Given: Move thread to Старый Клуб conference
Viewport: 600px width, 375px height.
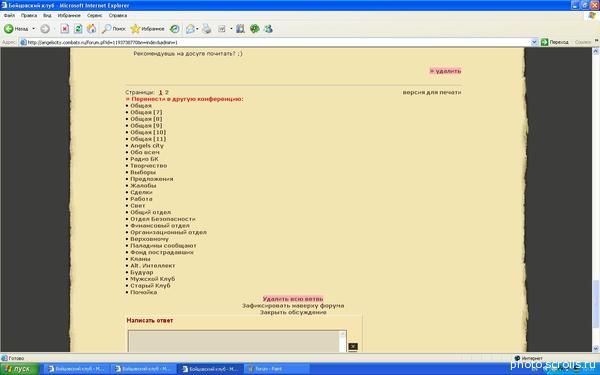Looking at the screenshot, I should 150,286.
